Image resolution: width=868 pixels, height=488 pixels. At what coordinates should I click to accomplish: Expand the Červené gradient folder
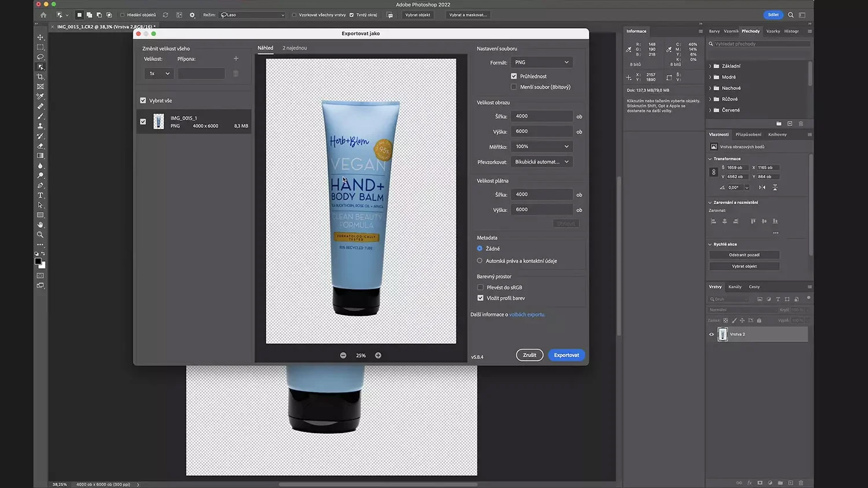711,110
